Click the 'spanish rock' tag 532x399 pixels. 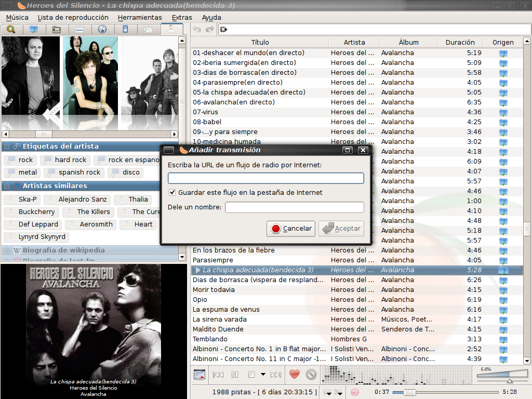click(74, 172)
